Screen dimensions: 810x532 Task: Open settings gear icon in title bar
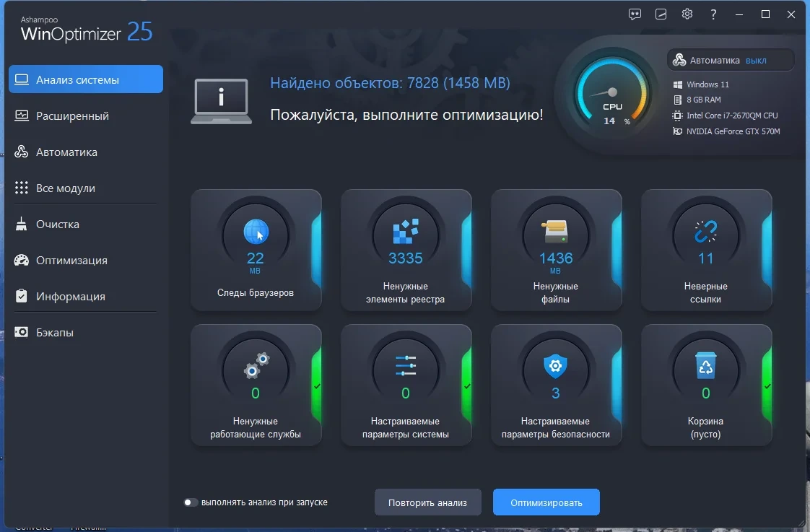coord(687,14)
